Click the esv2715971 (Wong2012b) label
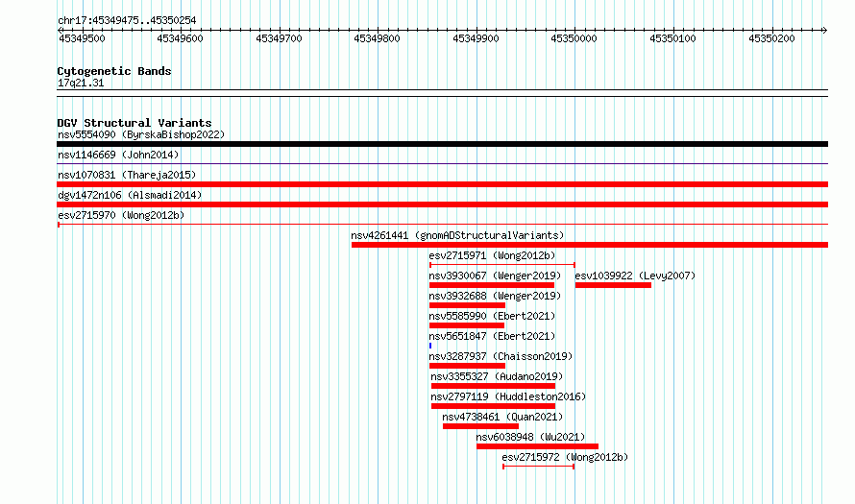855x504 pixels. pyautogui.click(x=493, y=255)
